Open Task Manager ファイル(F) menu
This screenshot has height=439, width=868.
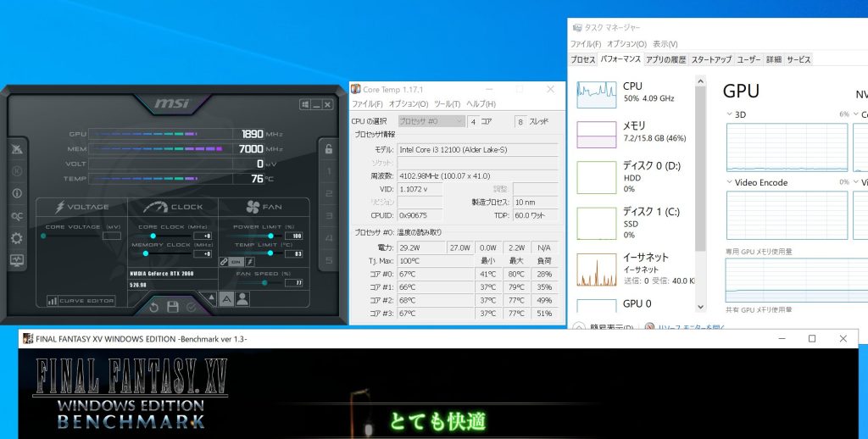[x=586, y=44]
